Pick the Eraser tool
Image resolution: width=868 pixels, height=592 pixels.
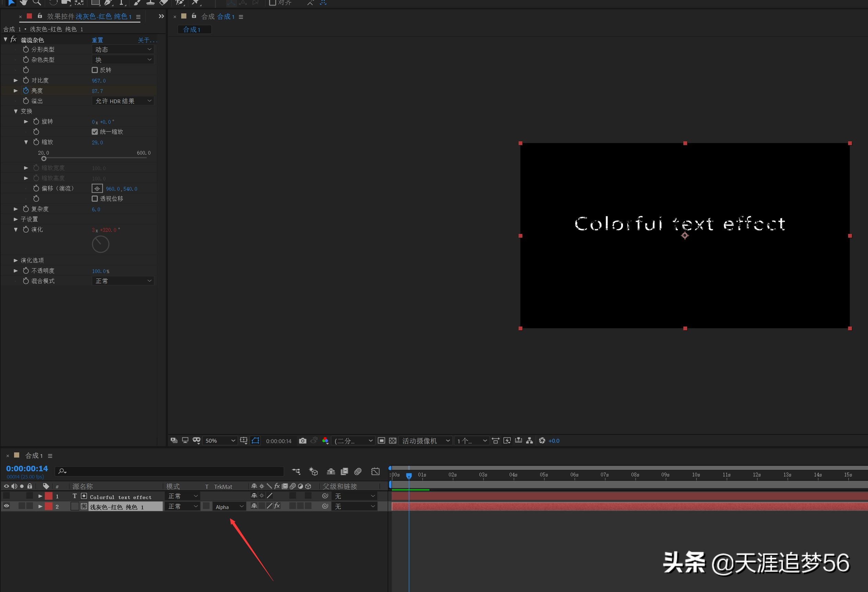pos(164,3)
